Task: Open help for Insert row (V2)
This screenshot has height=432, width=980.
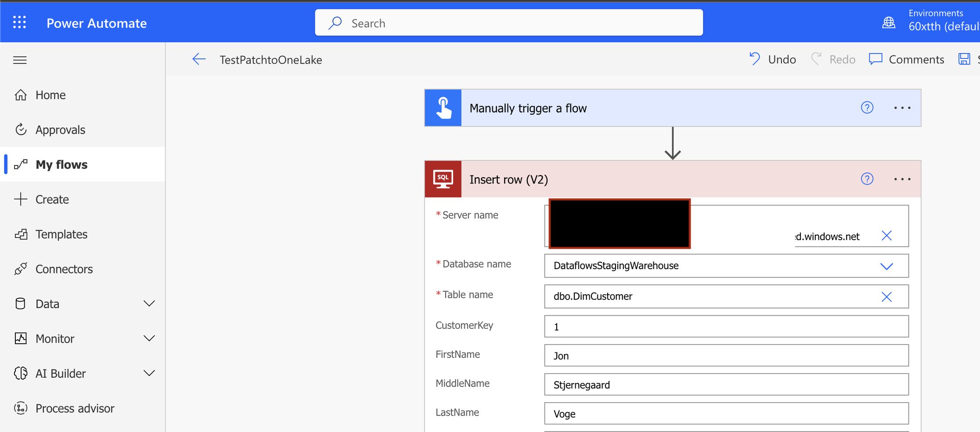Action: [867, 179]
